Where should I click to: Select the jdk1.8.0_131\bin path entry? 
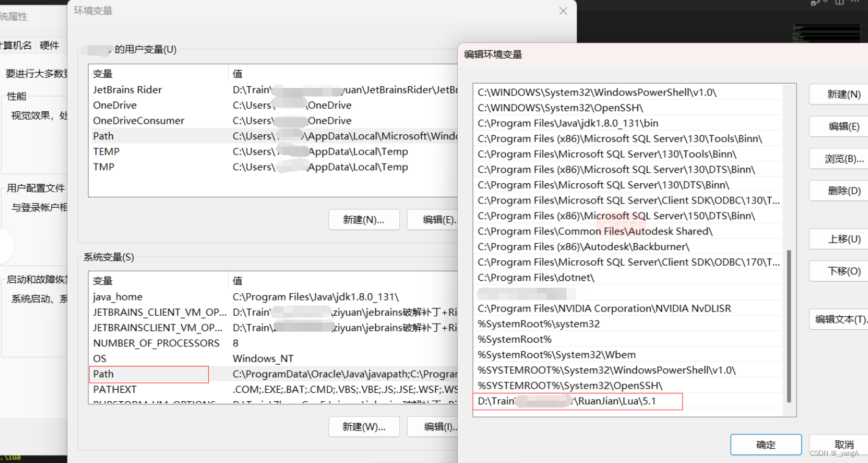coord(565,123)
